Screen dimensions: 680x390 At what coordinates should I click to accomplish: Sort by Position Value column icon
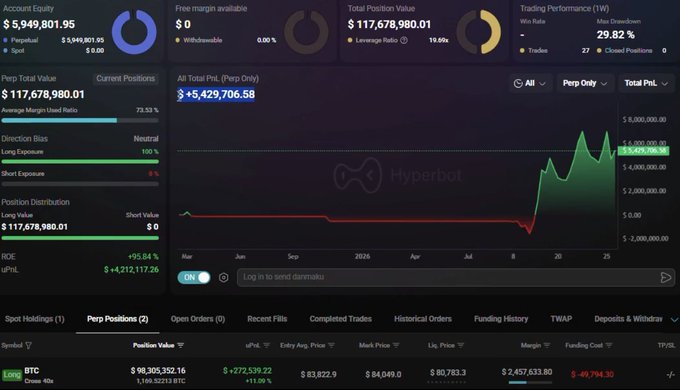(180, 345)
